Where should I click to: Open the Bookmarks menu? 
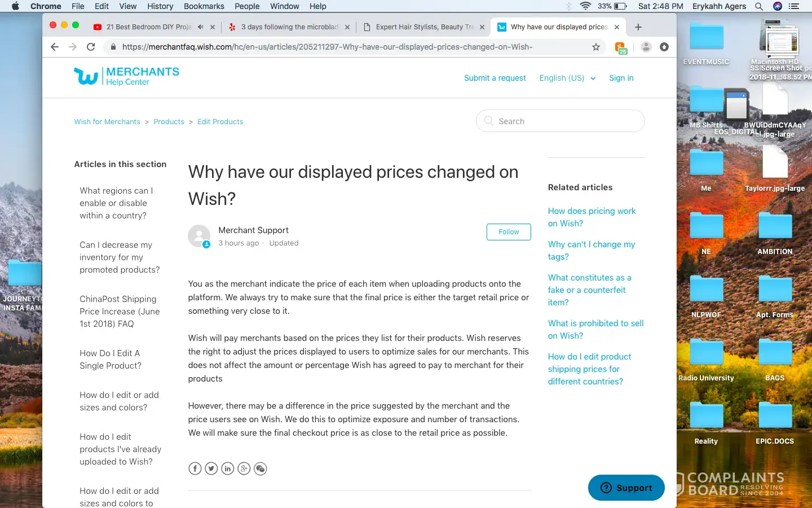pos(204,6)
